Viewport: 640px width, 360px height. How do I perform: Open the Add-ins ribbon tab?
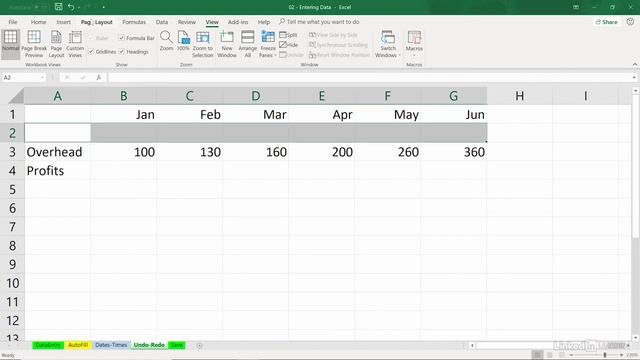coord(238,22)
